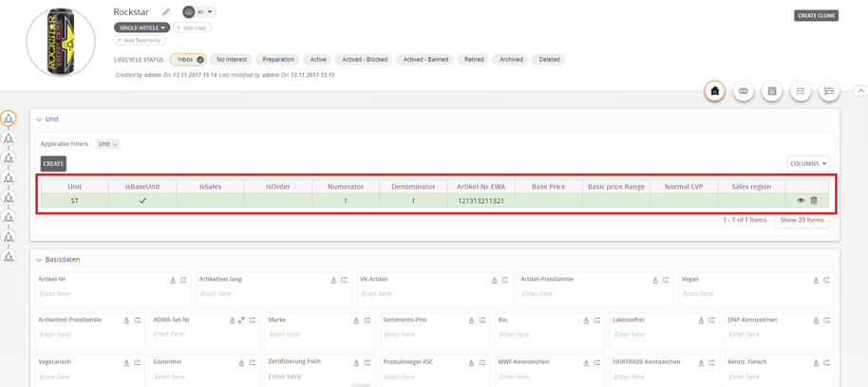Open the list icon of Glutenfrei field
The image size is (868, 387).
click(x=252, y=362)
